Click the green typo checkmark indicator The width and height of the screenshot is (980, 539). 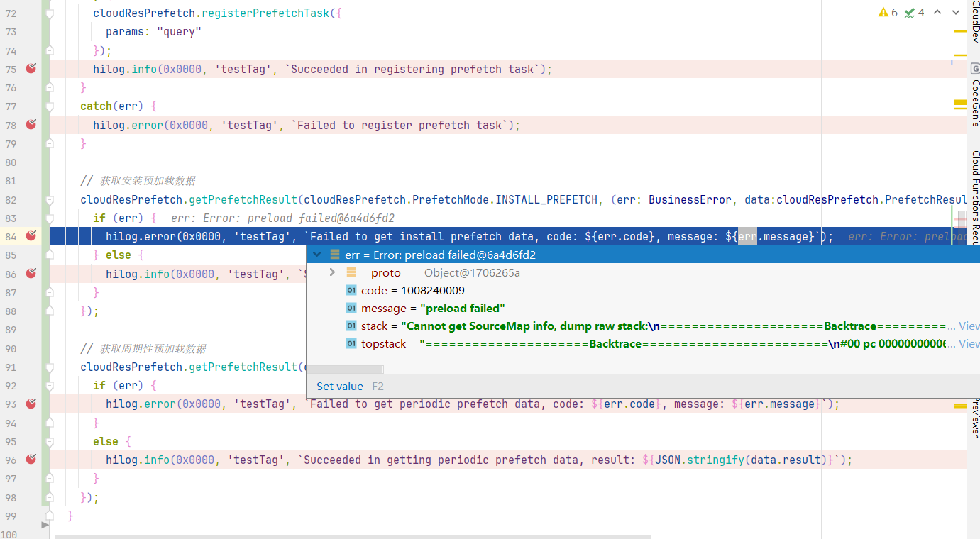coord(914,13)
